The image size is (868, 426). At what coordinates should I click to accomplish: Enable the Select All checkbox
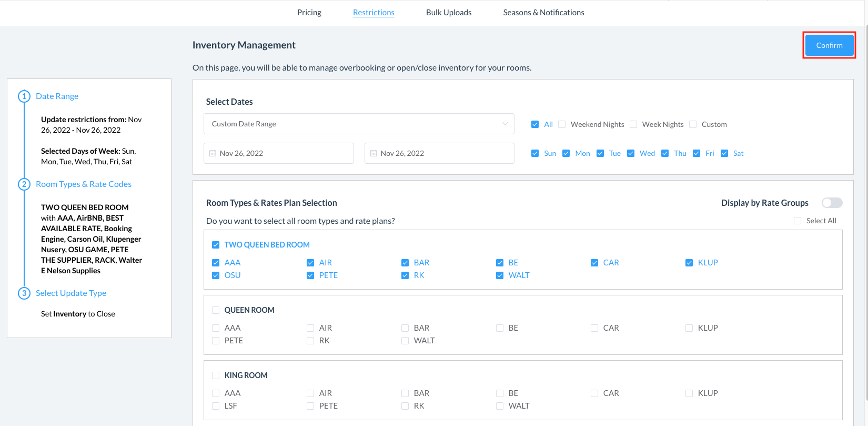(798, 221)
